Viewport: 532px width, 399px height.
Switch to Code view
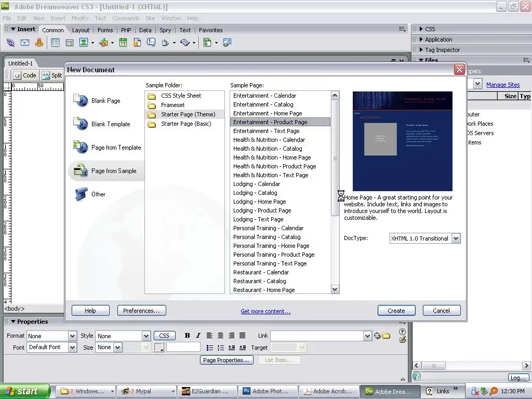[25, 75]
